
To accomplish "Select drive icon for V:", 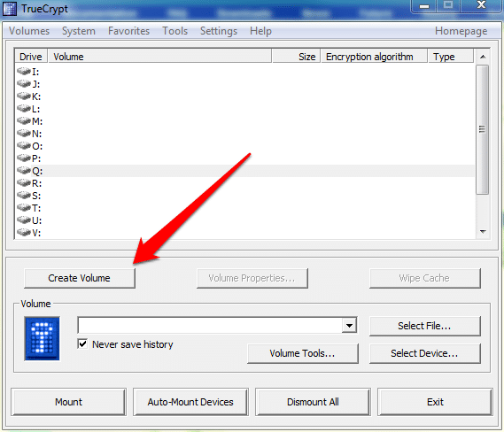I will 24,232.
